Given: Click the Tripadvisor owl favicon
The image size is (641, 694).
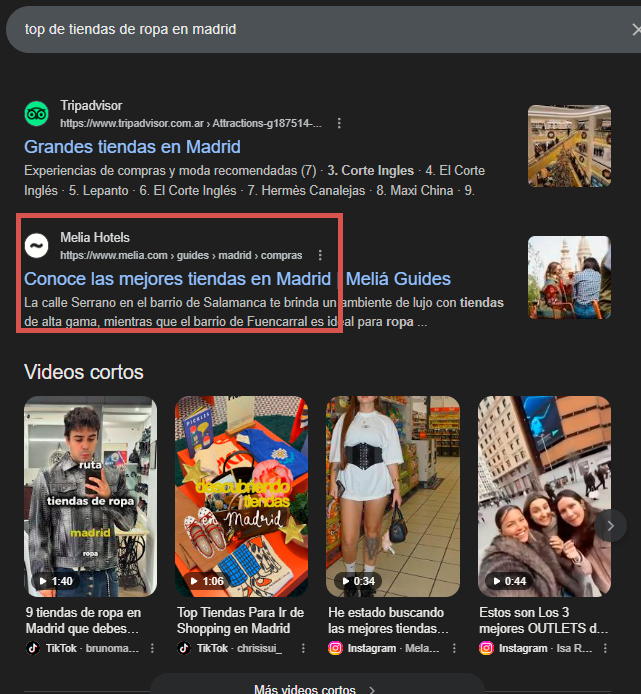Looking at the screenshot, I should [x=36, y=114].
